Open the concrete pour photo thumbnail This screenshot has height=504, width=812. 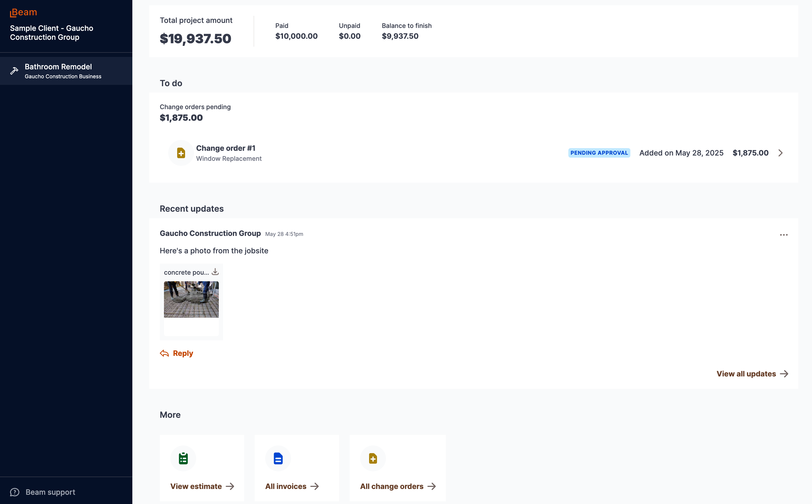(x=191, y=299)
